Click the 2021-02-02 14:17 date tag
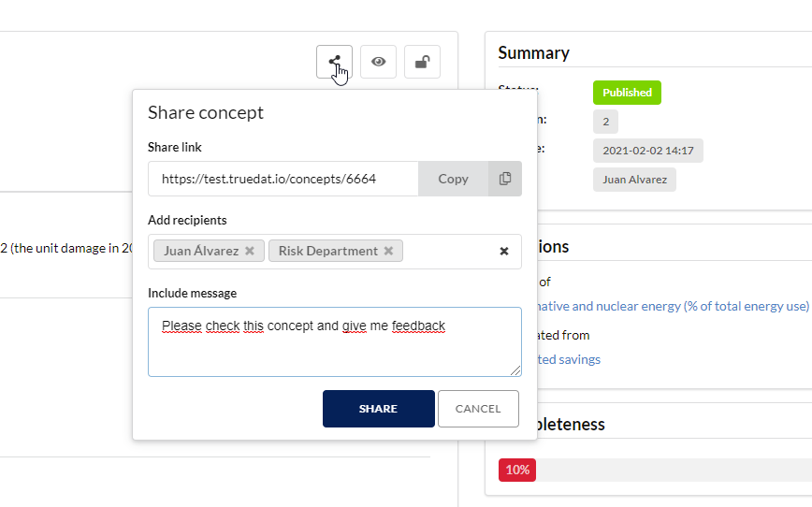This screenshot has width=812, height=507. tap(647, 151)
